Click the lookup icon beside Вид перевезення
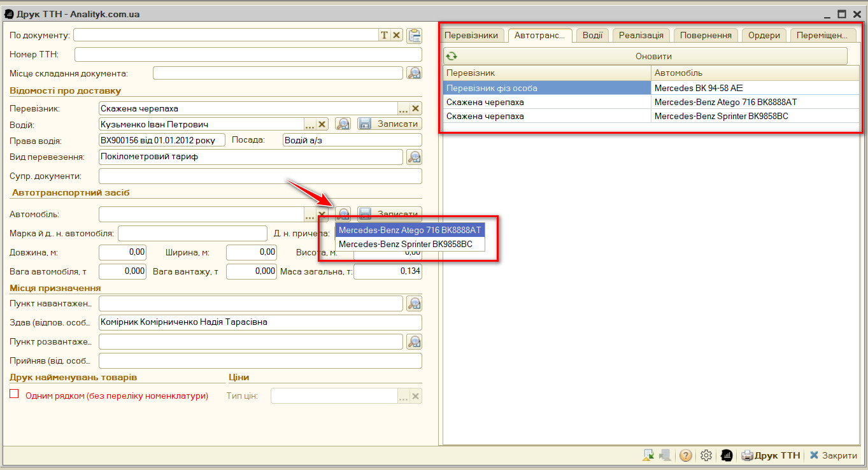The image size is (868, 470). (x=415, y=157)
